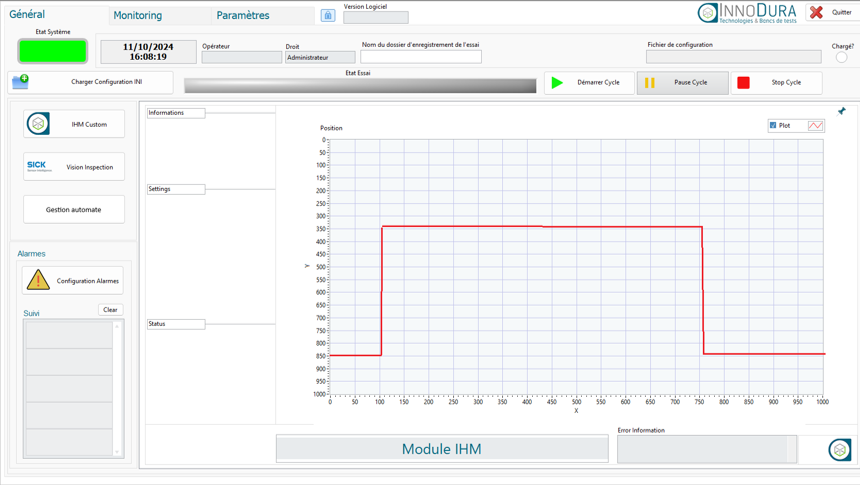The height and width of the screenshot is (485, 860).
Task: Click the red Stop Cycle square
Action: pos(744,83)
